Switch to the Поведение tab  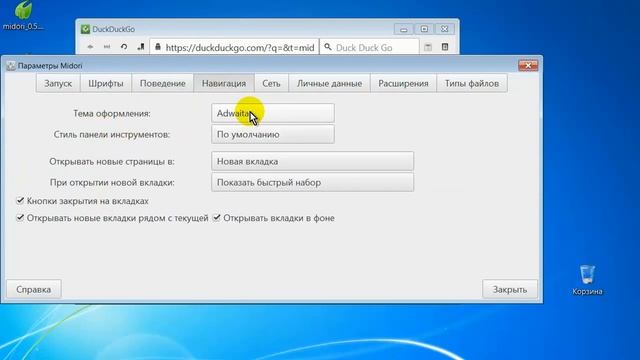[x=162, y=83]
